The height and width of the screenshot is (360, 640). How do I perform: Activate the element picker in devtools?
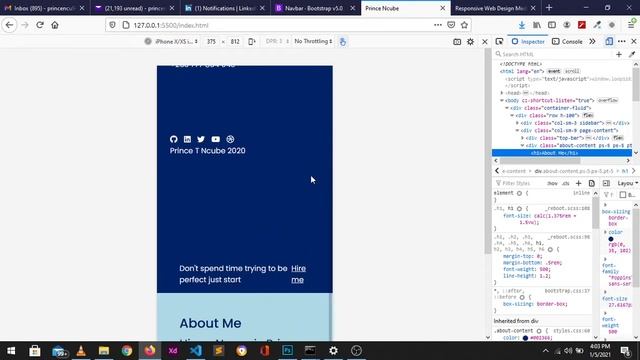(499, 41)
